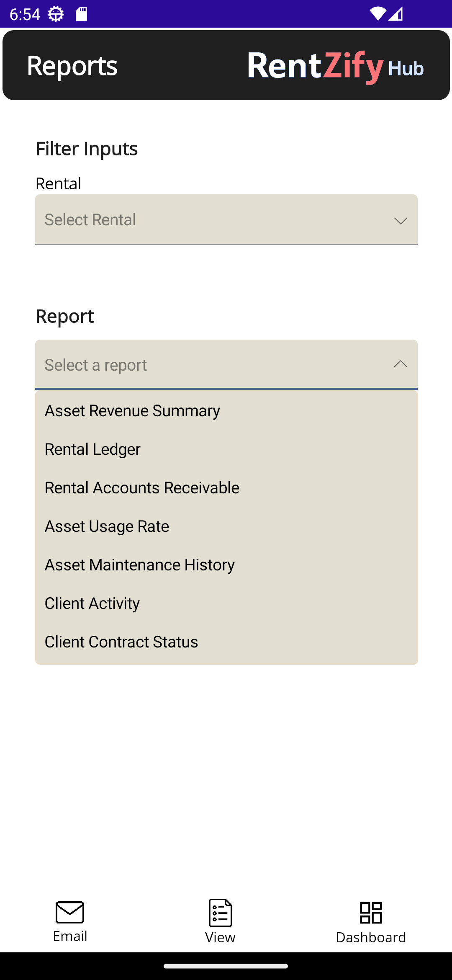The height and width of the screenshot is (980, 452).
Task: Tap the View report document icon
Action: pos(220,913)
